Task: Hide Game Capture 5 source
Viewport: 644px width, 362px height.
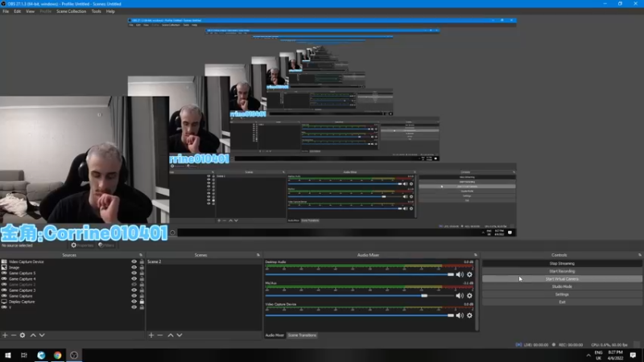Action: [x=134, y=273]
